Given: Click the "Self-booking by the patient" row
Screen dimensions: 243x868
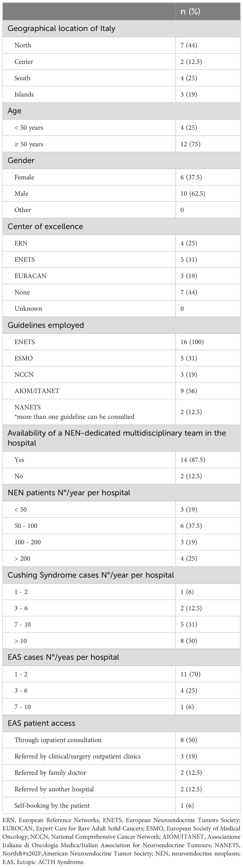Looking at the screenshot, I should (52, 806).
